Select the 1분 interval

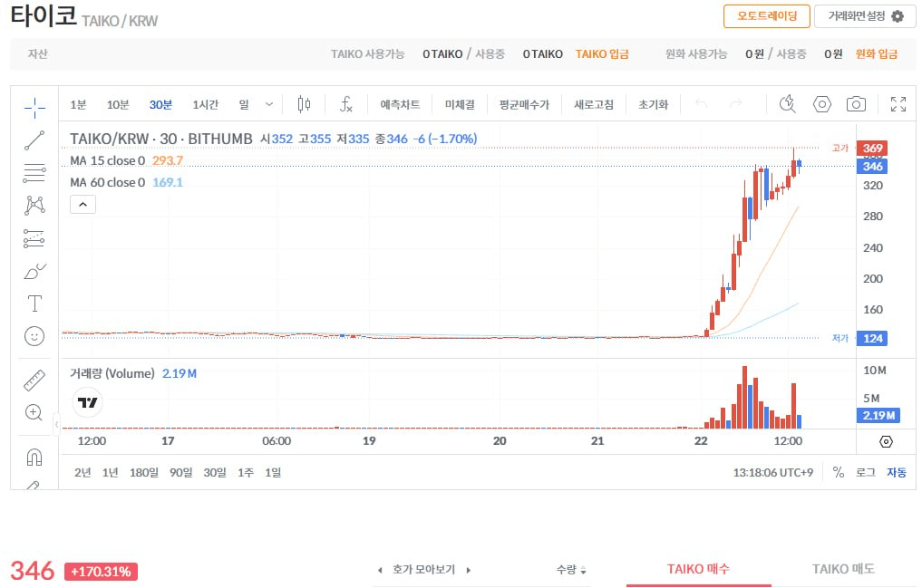[78, 104]
